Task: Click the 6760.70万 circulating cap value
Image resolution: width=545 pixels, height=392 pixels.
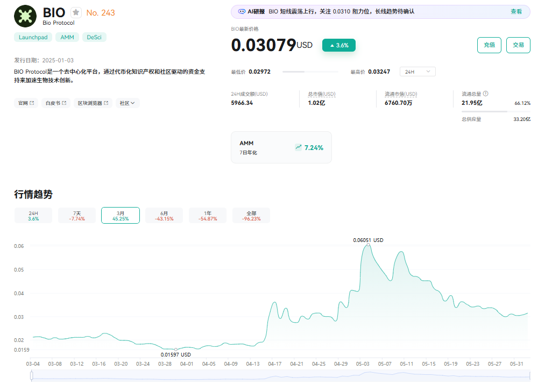Action: point(398,103)
